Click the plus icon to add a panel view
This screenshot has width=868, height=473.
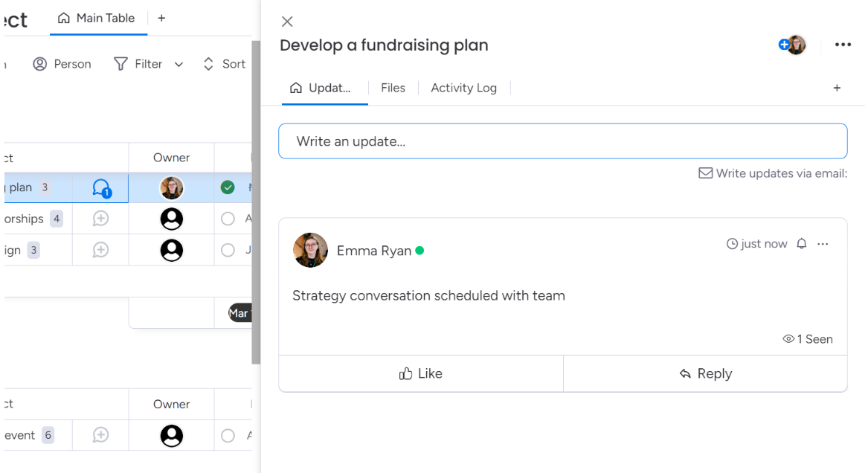(837, 88)
